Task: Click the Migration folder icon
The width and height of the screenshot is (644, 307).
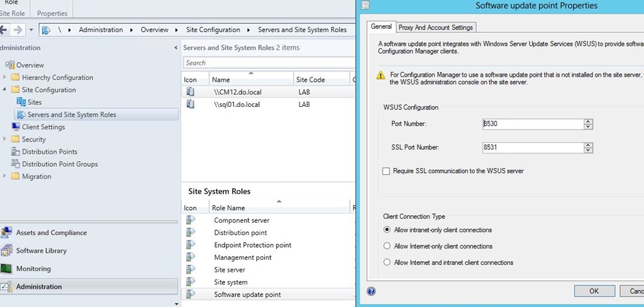Action: tap(15, 176)
